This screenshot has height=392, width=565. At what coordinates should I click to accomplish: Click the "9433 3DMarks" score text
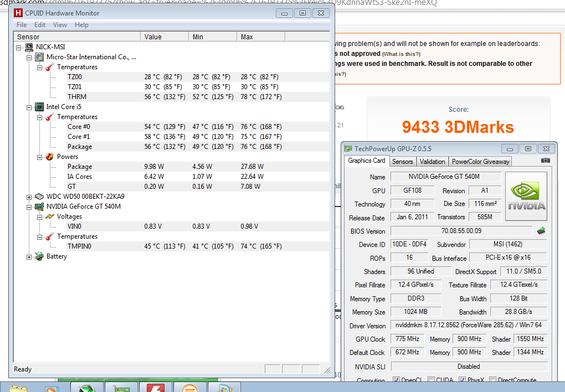coord(458,127)
